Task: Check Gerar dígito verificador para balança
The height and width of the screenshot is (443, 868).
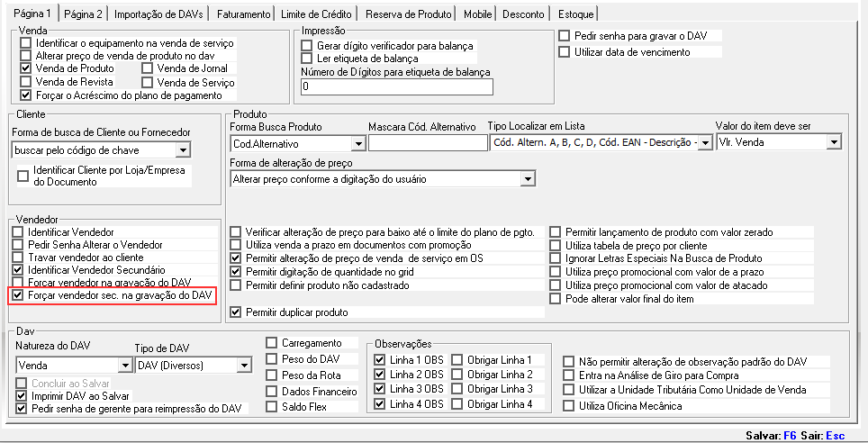Action: 307,46
